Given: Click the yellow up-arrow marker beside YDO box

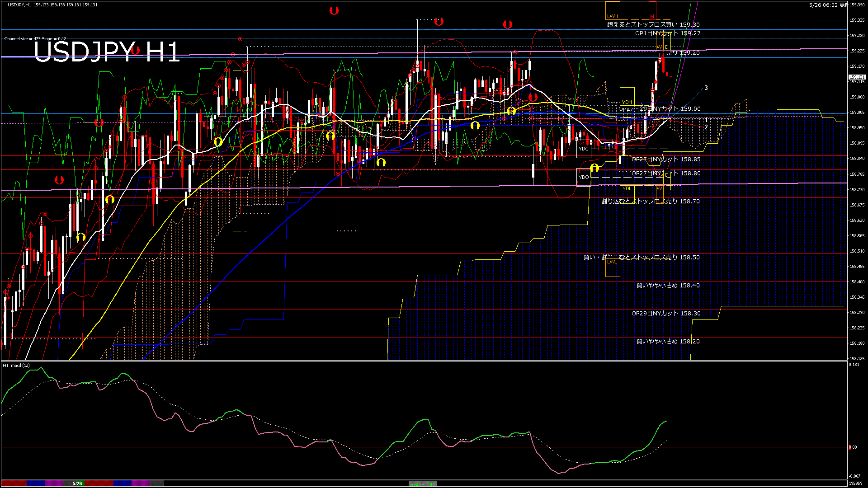Looking at the screenshot, I should 594,168.
